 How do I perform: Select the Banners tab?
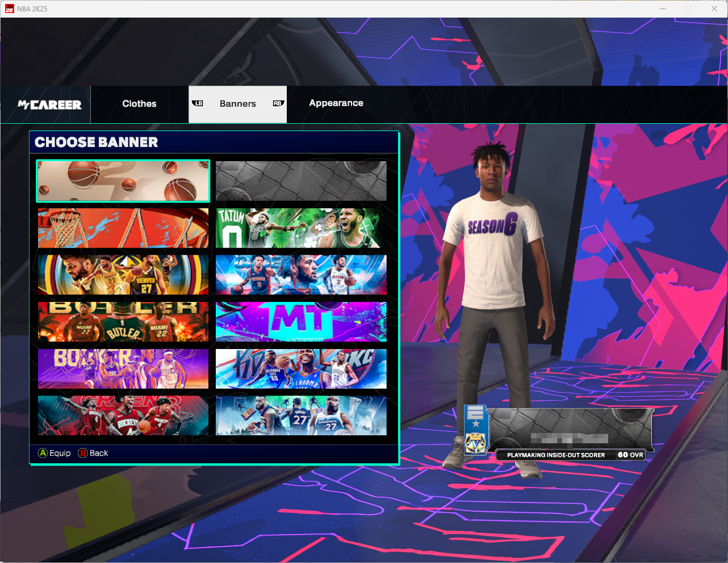(237, 104)
